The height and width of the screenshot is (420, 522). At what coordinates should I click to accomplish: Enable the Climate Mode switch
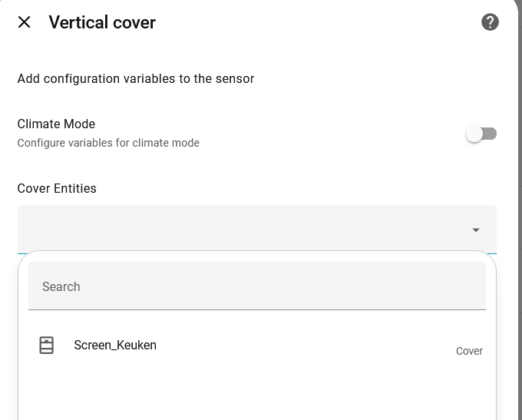[x=481, y=134]
